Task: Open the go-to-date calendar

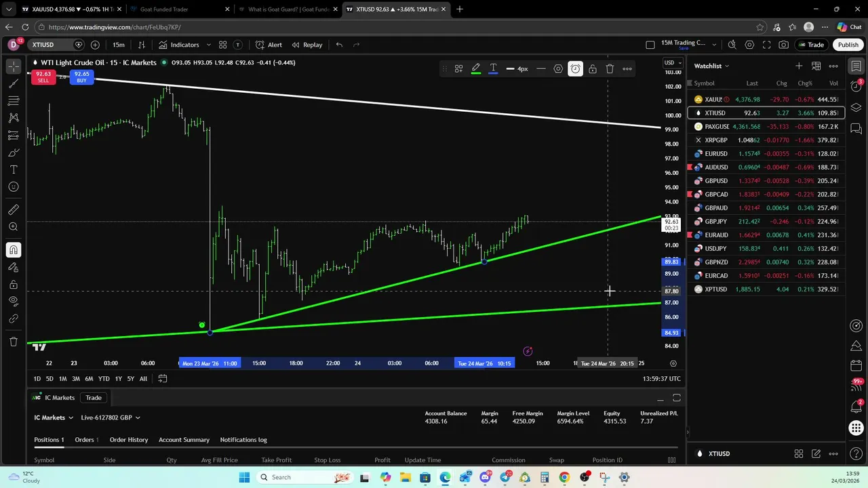Action: click(x=163, y=379)
